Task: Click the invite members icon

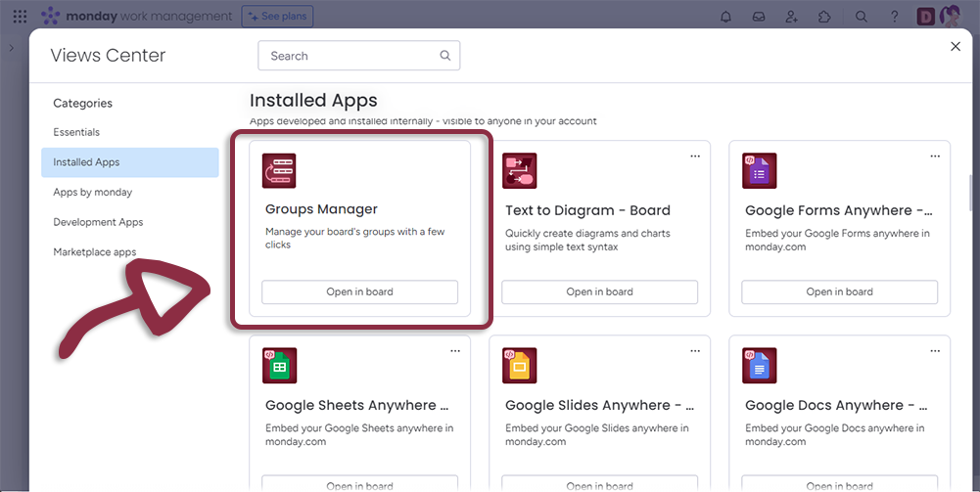Action: pyautogui.click(x=791, y=17)
